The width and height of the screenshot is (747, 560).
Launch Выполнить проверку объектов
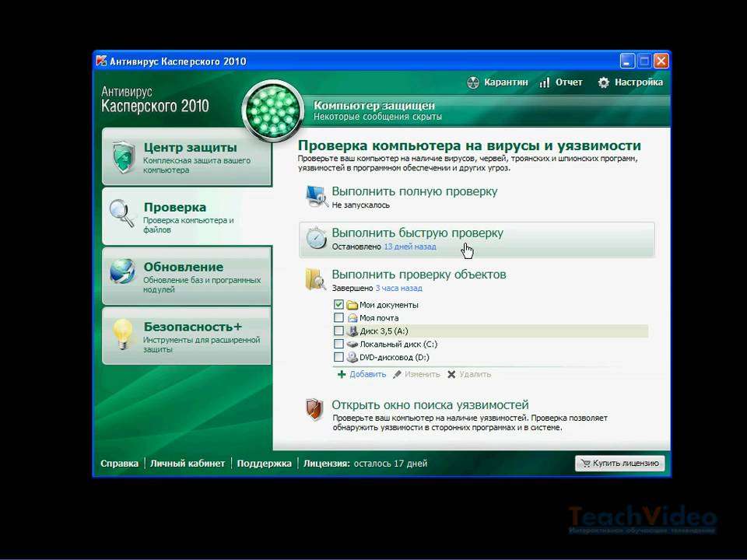pyautogui.click(x=419, y=275)
